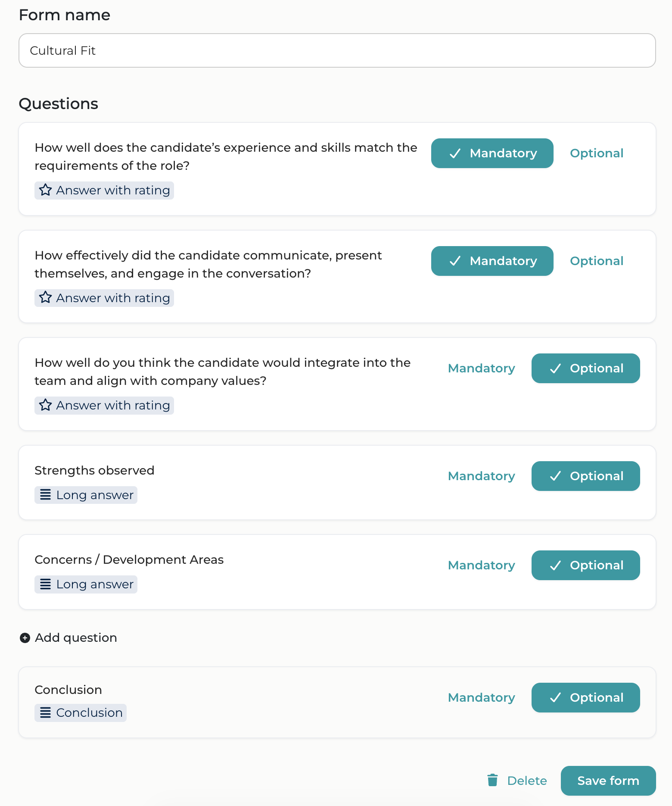Screen dimensions: 672x806
Task: Switch team integration question to Mandatory
Action: pyautogui.click(x=481, y=368)
